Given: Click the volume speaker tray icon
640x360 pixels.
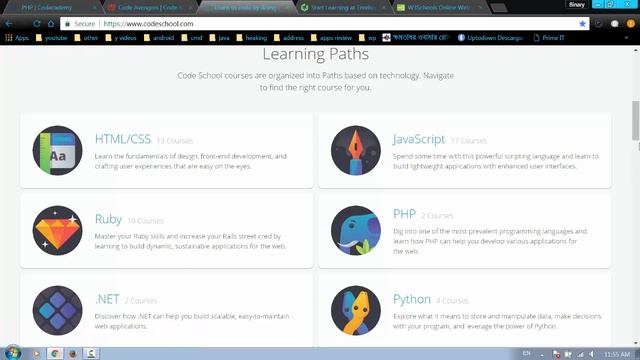Looking at the screenshot, I should click(592, 354).
